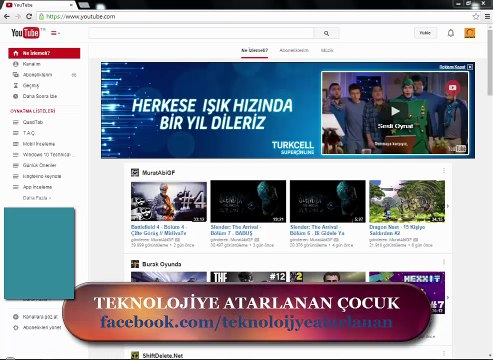Open the guide hamburger menu beside the logo

55,33
